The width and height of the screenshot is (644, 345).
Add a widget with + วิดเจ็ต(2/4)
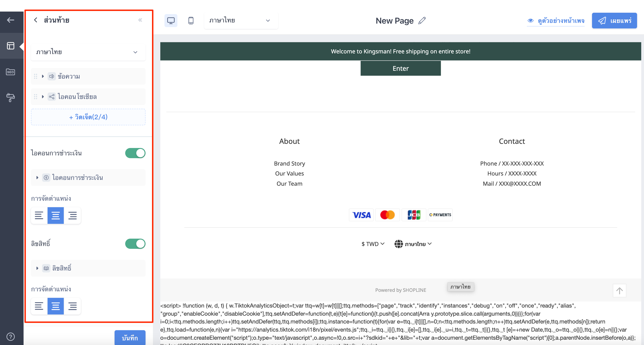pos(88,117)
